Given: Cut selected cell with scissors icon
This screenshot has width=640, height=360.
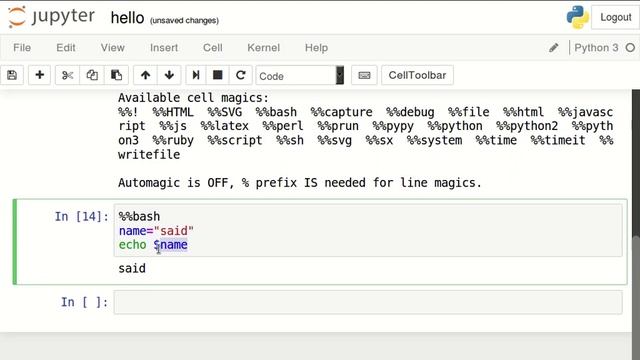Looking at the screenshot, I should coord(67,75).
